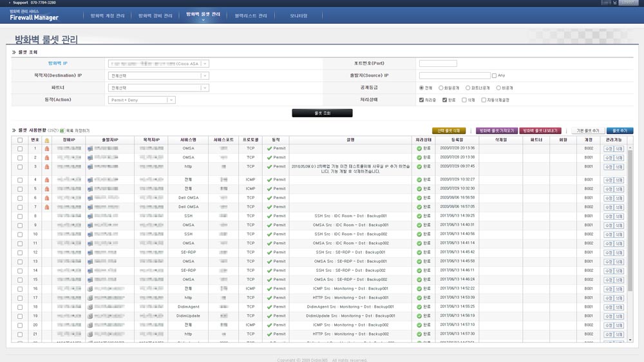644x362 pixels.
Task: Select the 회원공개 radio button
Action: [440, 88]
